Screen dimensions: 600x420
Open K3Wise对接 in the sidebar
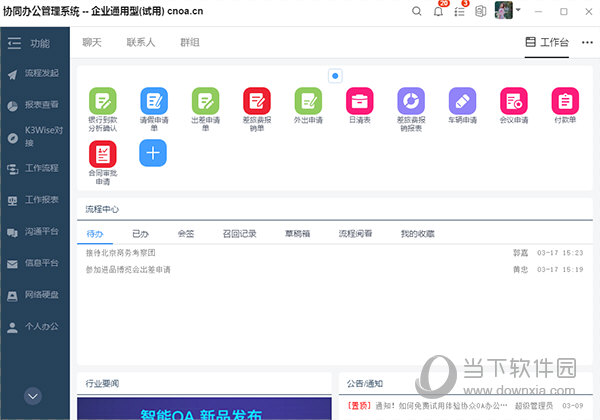click(35, 136)
